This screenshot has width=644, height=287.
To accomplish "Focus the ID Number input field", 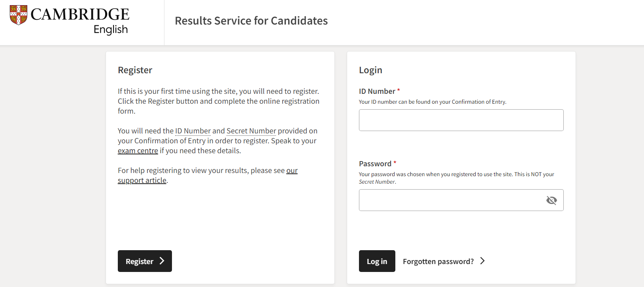I will coord(461,120).
